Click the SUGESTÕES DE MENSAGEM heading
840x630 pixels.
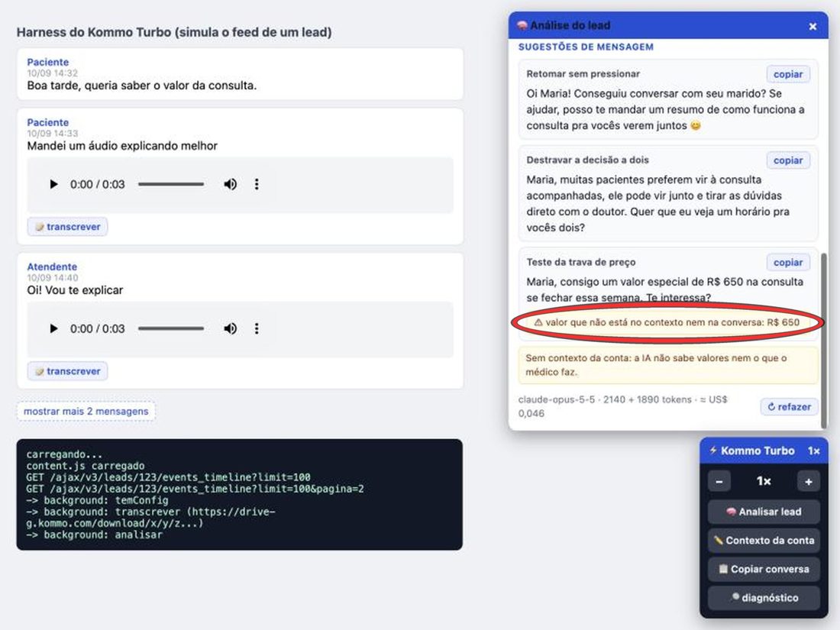[586, 47]
